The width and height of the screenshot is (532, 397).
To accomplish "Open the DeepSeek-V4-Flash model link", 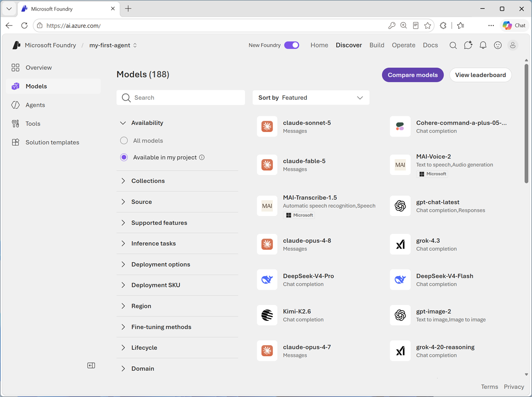I will click(445, 276).
